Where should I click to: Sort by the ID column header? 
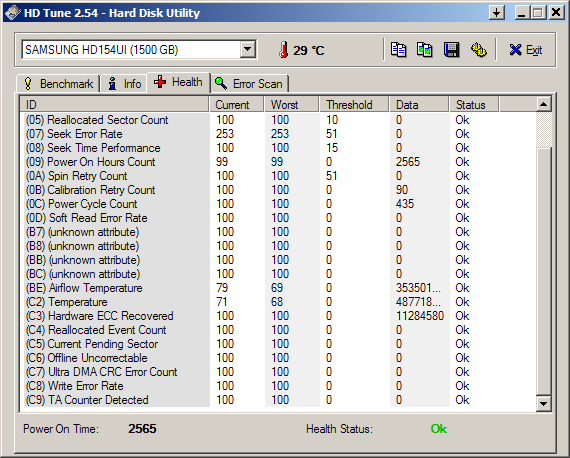[114, 105]
